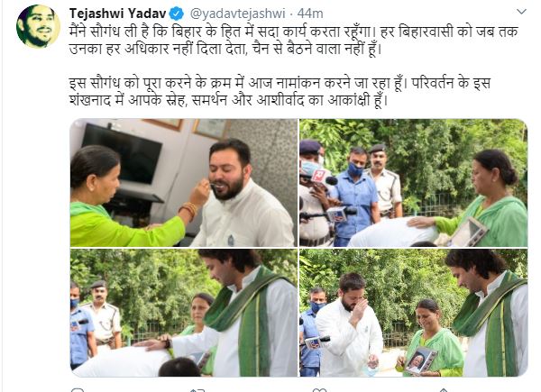Screen dimensions: 541x392
Task: Open the top-right photo with the reporters
Action: coord(413,183)
